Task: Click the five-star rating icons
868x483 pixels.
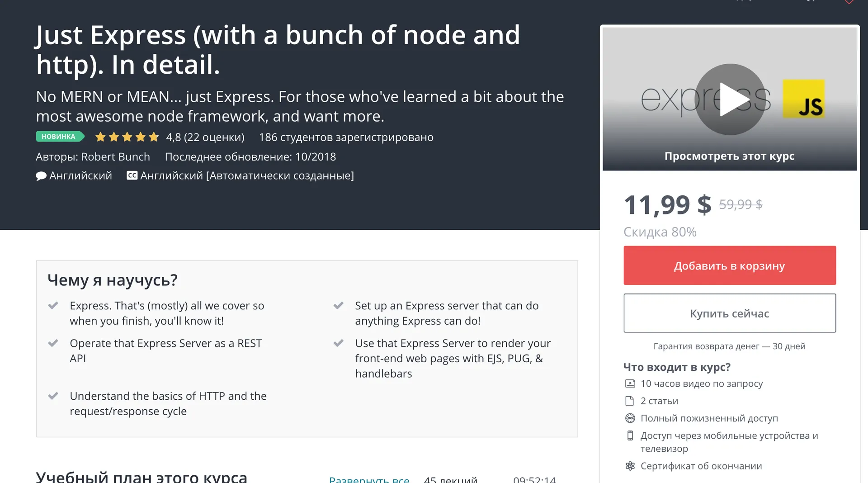Action: tap(127, 137)
